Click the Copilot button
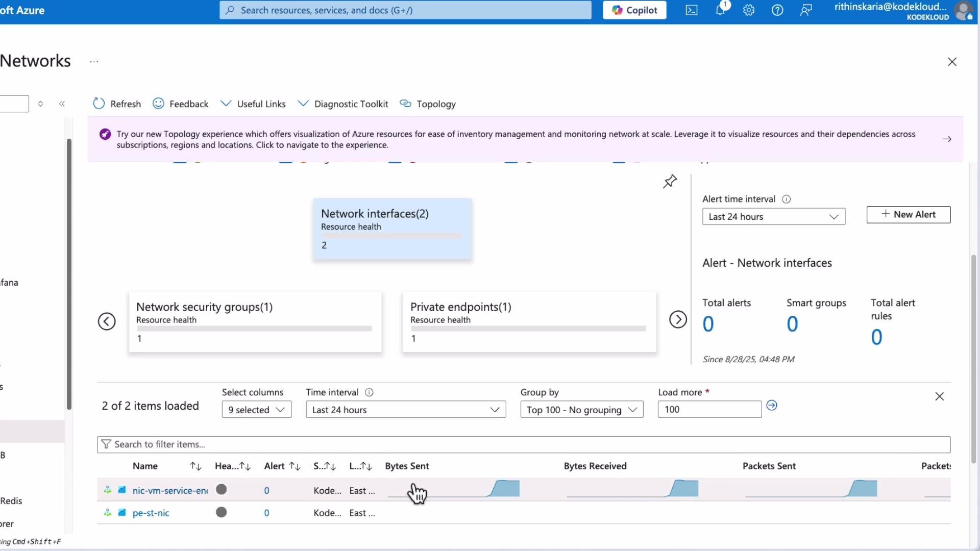The width and height of the screenshot is (980, 551). pyautogui.click(x=634, y=10)
